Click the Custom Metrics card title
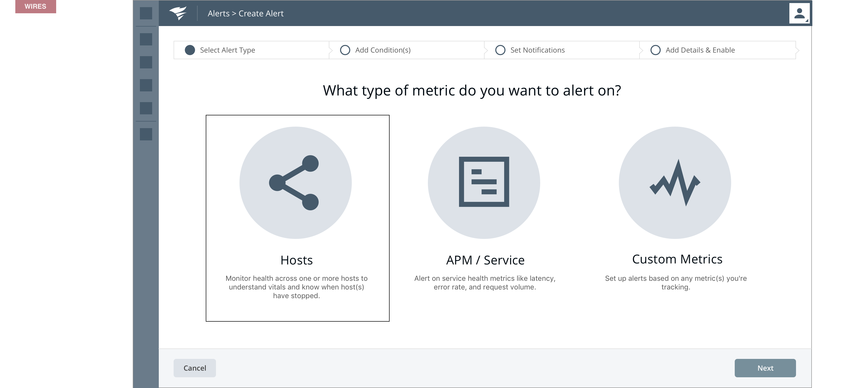This screenshot has height=388, width=868. click(x=677, y=259)
